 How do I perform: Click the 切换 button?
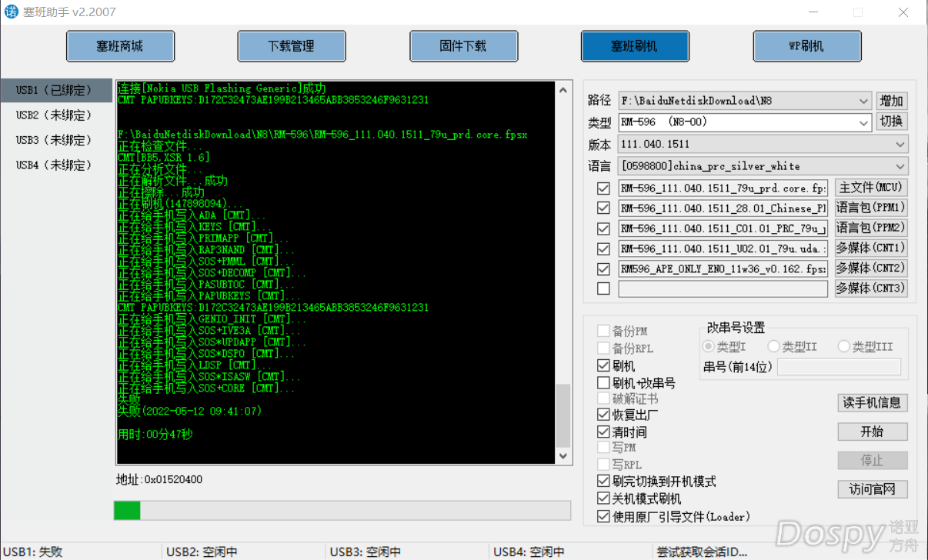point(892,122)
